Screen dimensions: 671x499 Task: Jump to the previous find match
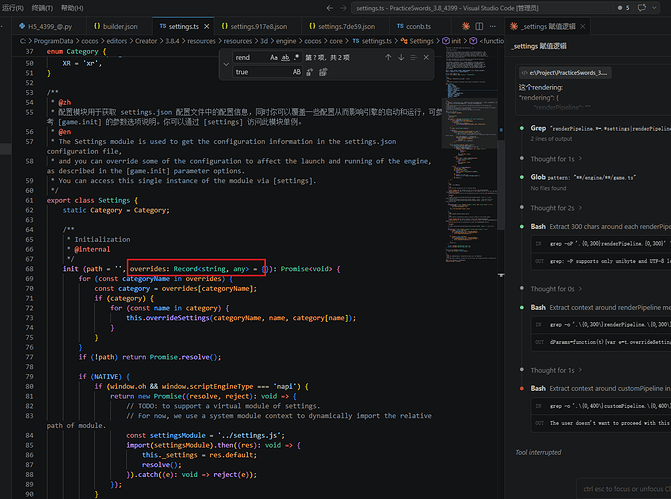tap(388, 57)
